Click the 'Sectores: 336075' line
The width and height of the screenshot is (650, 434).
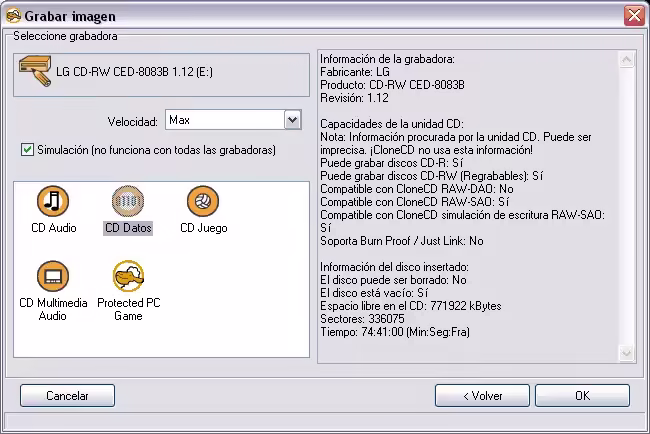tap(362, 319)
